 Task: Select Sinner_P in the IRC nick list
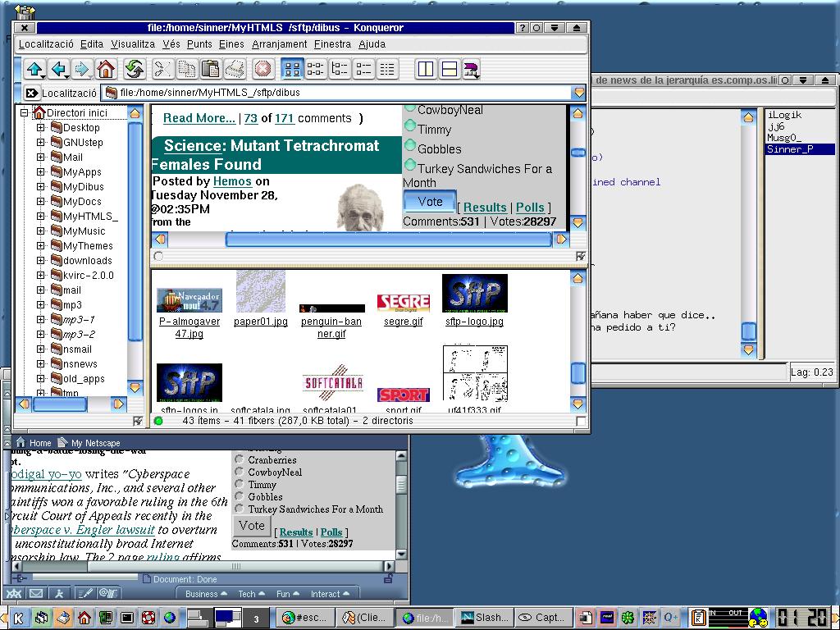(800, 149)
